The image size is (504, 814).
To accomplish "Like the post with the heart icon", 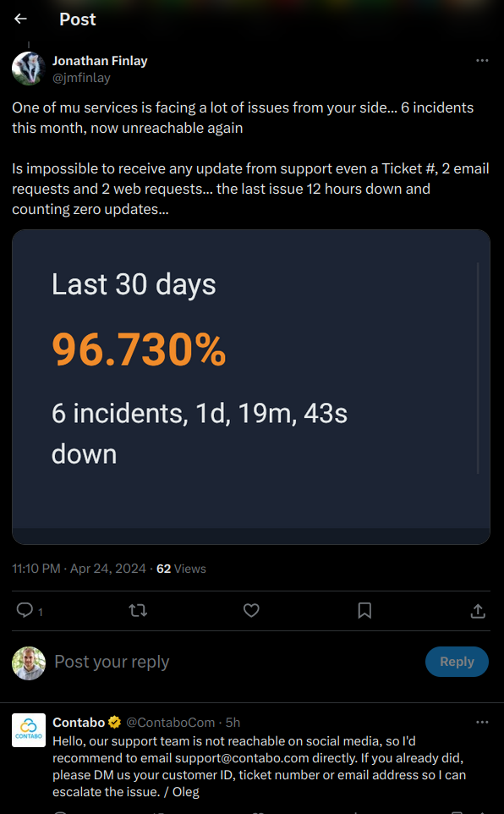I will pos(251,611).
